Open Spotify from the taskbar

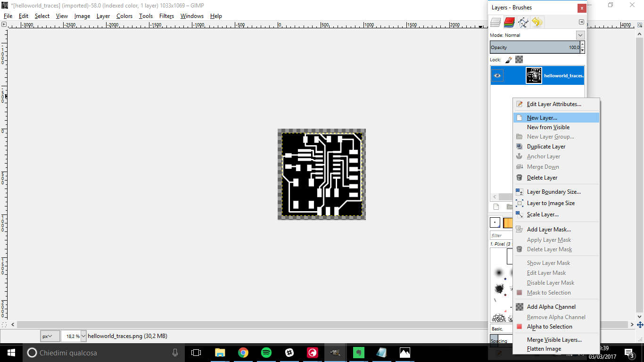pos(266,353)
